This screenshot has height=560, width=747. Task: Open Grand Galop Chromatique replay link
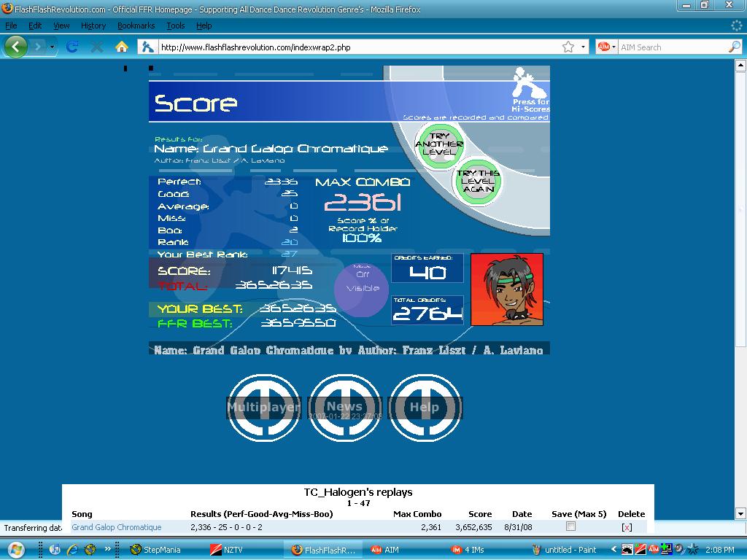point(116,527)
